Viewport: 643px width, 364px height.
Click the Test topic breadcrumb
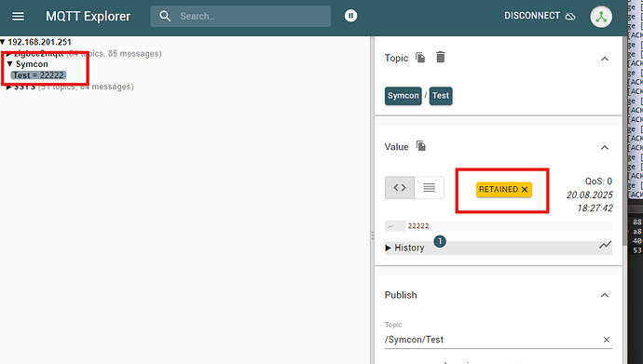(x=441, y=96)
